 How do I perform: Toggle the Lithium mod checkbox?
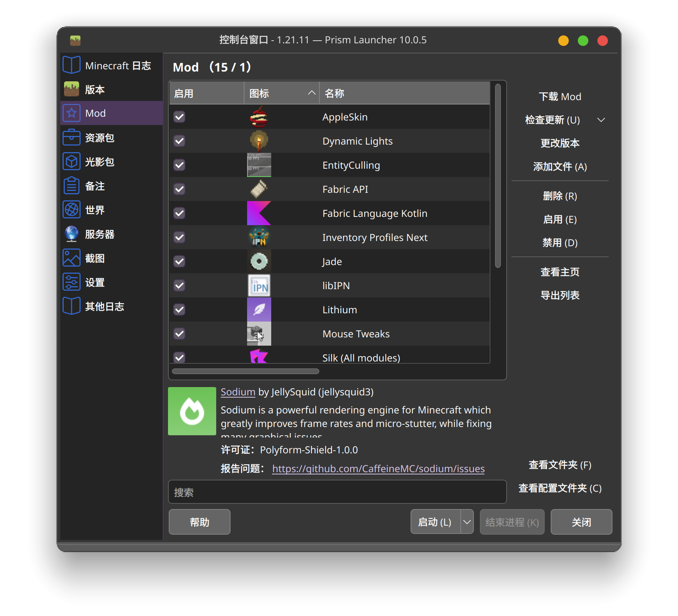[180, 310]
